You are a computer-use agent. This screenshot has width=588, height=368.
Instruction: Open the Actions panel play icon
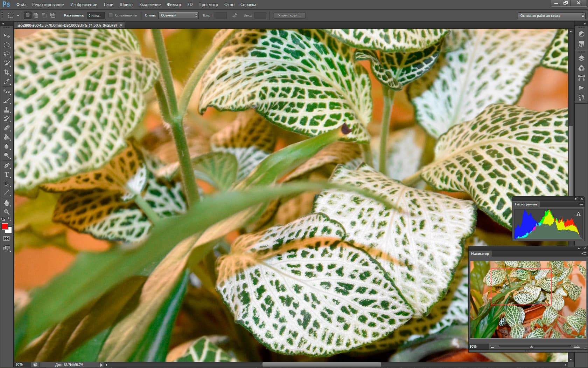pyautogui.click(x=581, y=88)
